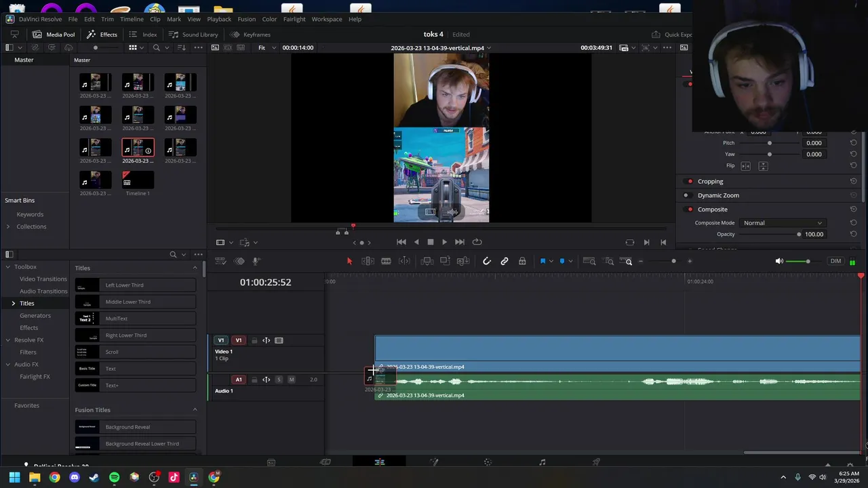Select the Selection Mode arrow tool

349,261
